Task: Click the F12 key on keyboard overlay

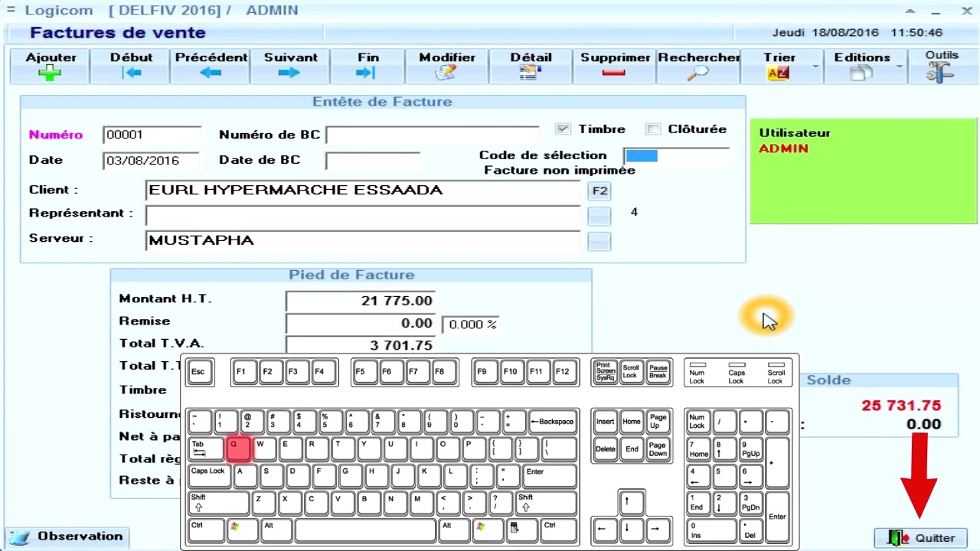Action: (563, 372)
